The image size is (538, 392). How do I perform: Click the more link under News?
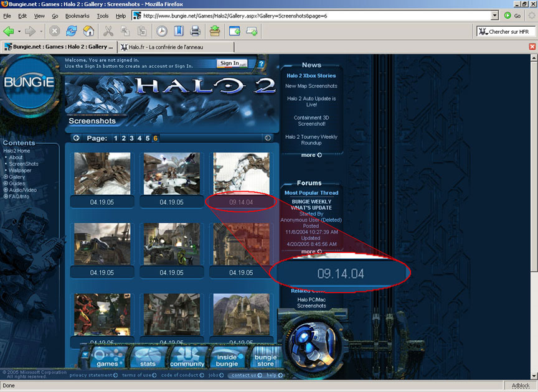point(311,155)
